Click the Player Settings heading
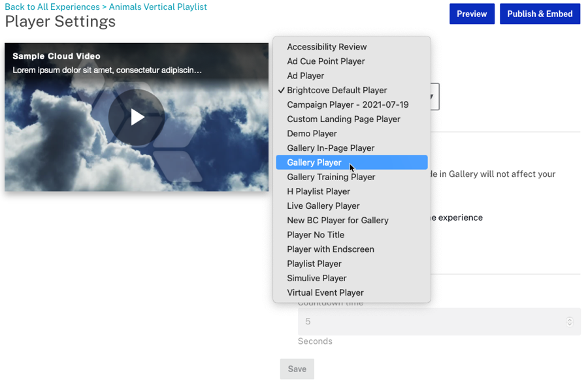Screen dimensions: 588x387 click(x=60, y=22)
